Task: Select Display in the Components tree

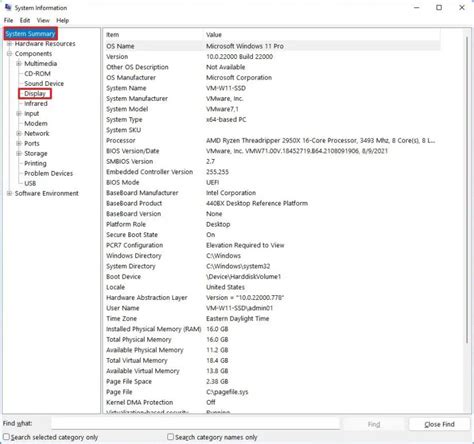Action: 35,94
